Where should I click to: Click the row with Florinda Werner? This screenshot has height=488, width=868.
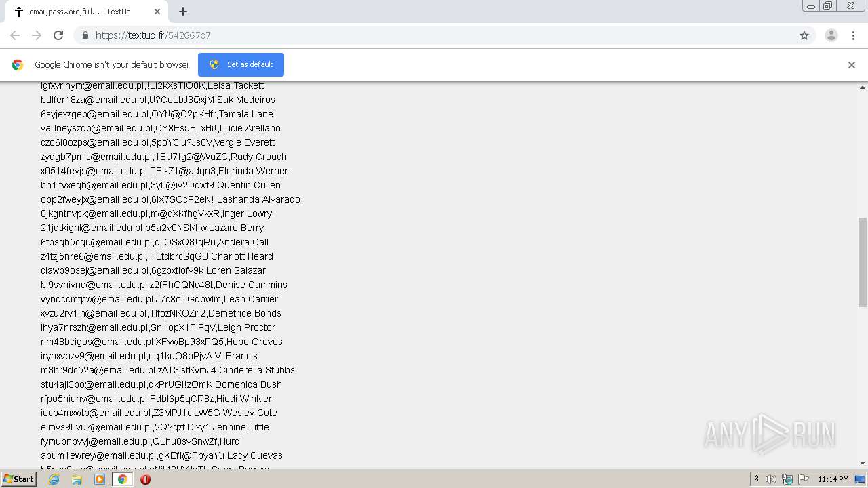click(164, 171)
